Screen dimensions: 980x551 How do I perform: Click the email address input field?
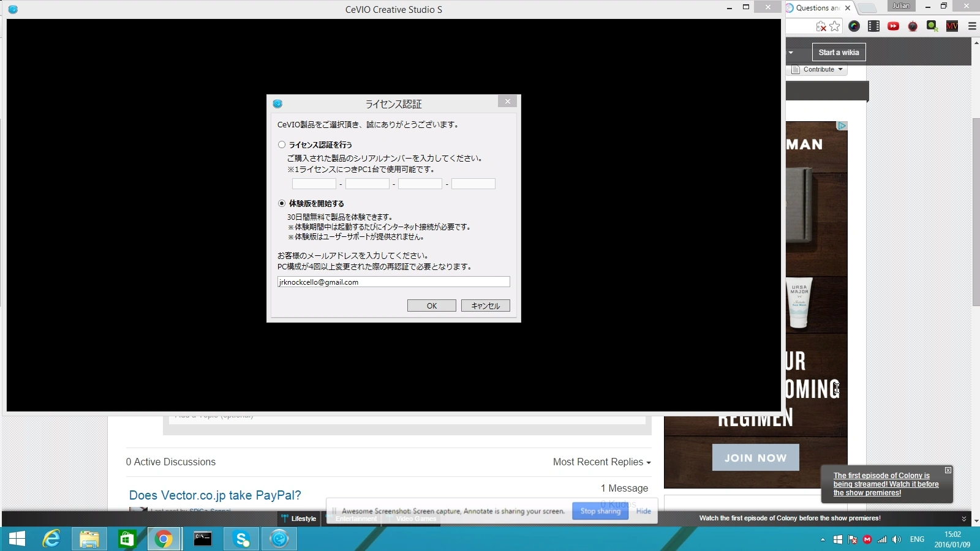[393, 282]
